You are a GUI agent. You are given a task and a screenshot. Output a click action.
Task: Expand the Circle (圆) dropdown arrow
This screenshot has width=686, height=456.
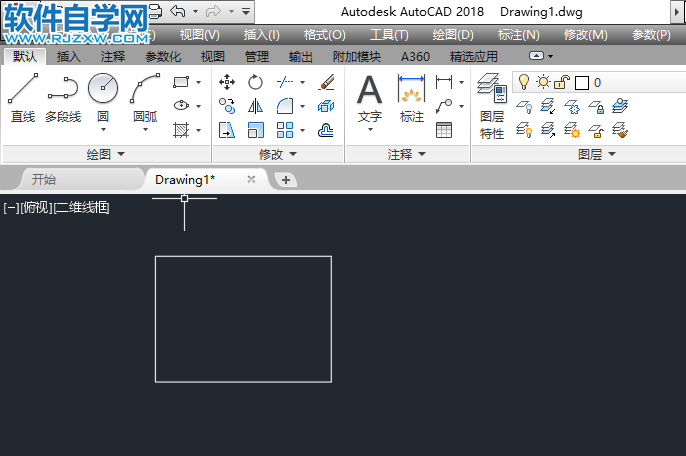point(103,130)
